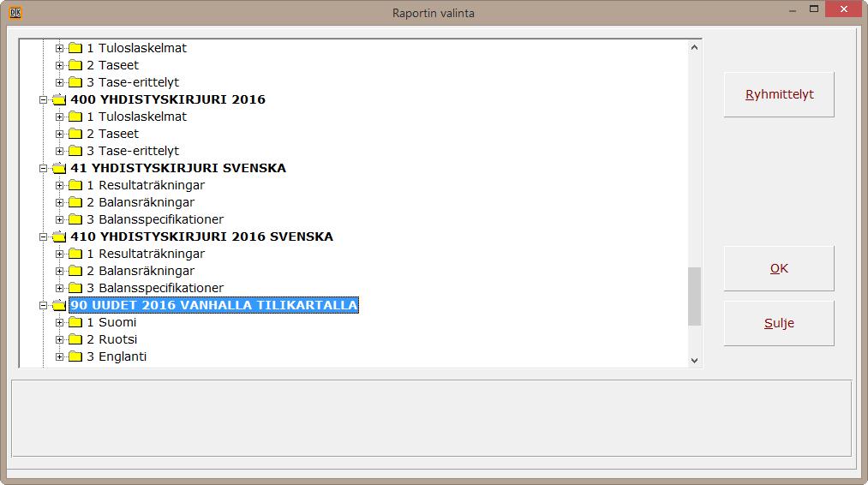Expand 2 Taseet under 400 YHDISTYSKIRJURI 2016
Image resolution: width=868 pixels, height=485 pixels.
[x=59, y=135]
